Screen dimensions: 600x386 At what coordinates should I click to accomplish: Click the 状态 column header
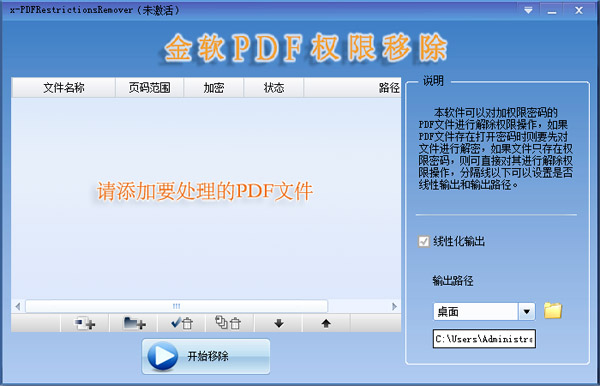274,88
